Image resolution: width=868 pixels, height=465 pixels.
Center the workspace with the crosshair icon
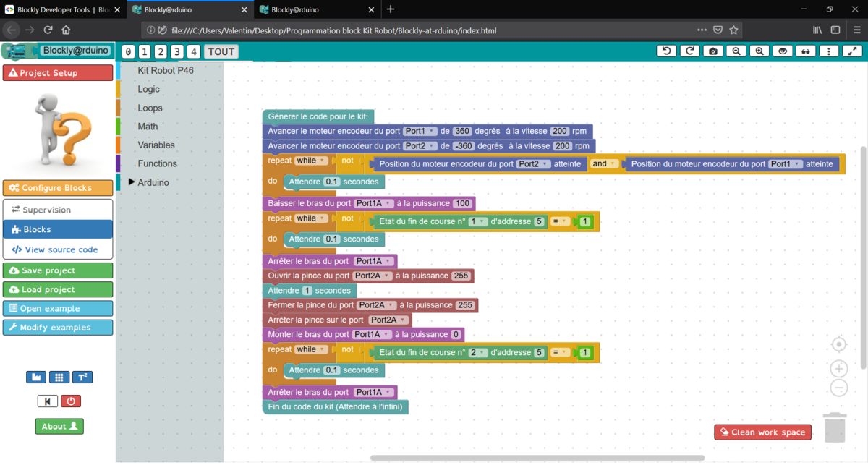(838, 344)
